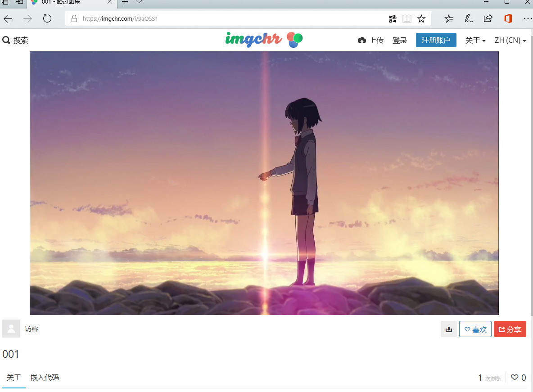
Task: Click the set tabs aside icon
Action: pos(19,2)
